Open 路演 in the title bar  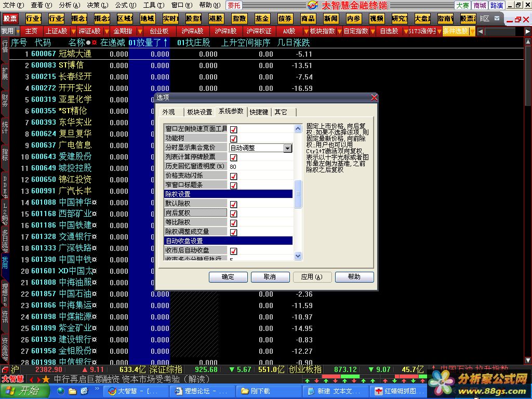497,5
